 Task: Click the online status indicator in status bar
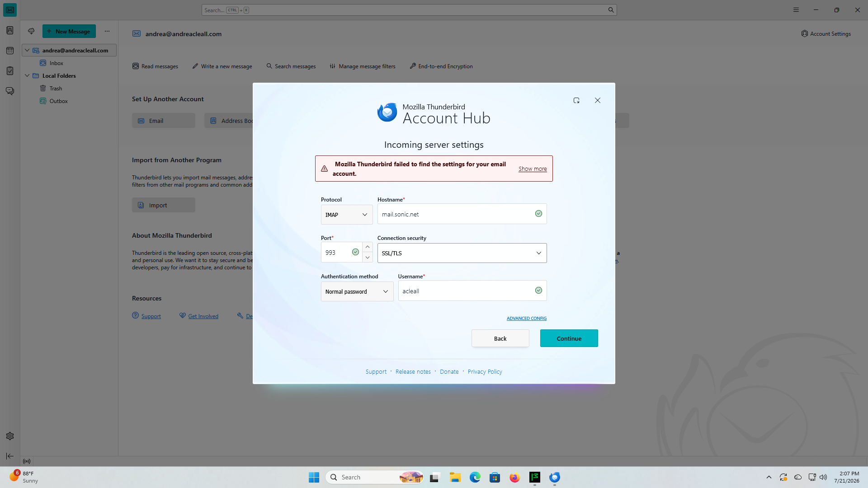pyautogui.click(x=27, y=461)
